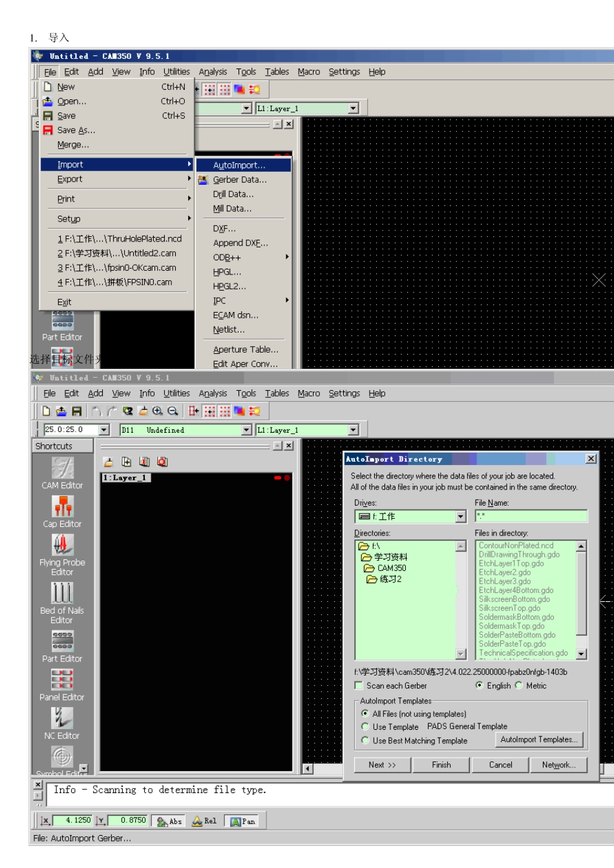Select the CAM350 folder in Directories
The width and height of the screenshot is (614, 868).
click(386, 568)
